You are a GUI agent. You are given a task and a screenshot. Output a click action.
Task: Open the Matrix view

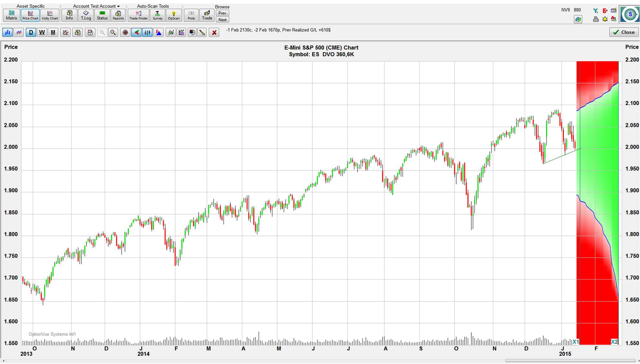[x=12, y=15]
